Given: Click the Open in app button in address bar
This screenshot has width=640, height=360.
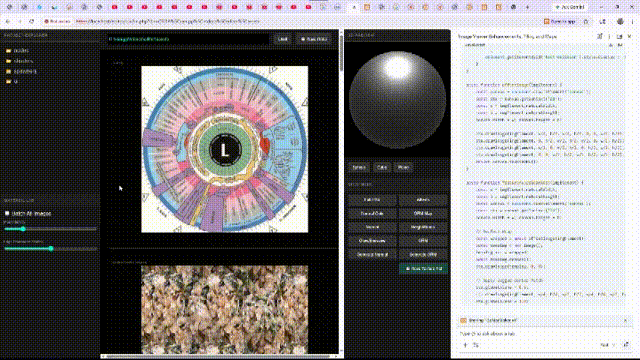Looking at the screenshot, I should 560,21.
